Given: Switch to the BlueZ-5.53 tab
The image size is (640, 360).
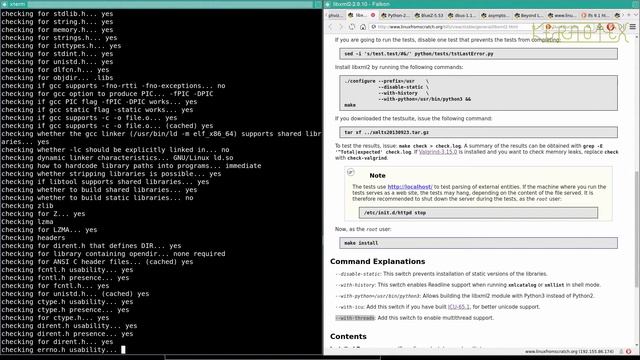Looking at the screenshot, I should click(428, 15).
